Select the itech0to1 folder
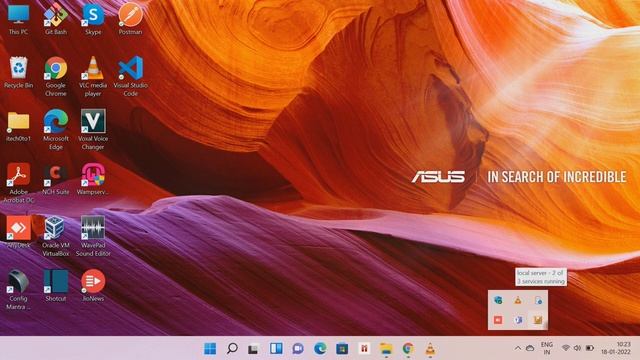The image size is (640, 360). pos(18,127)
